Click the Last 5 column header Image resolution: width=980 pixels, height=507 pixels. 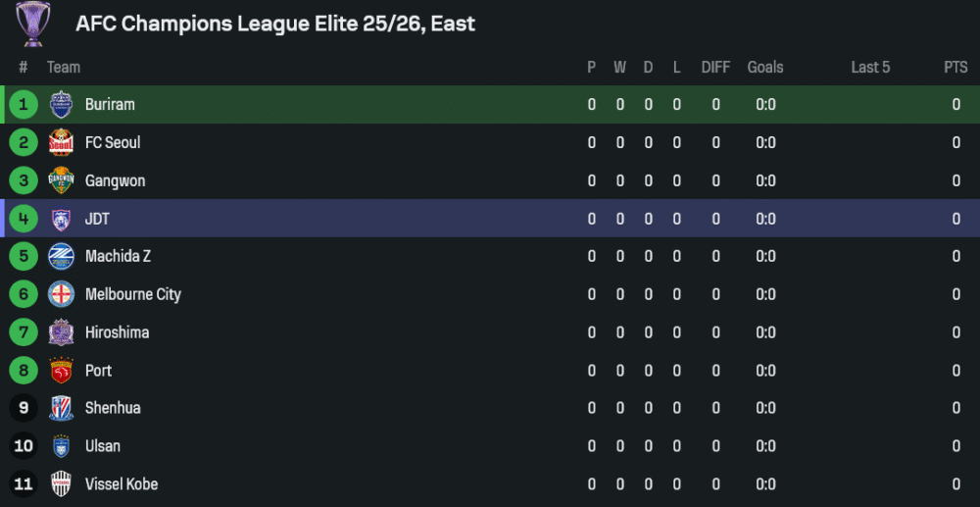(x=870, y=68)
